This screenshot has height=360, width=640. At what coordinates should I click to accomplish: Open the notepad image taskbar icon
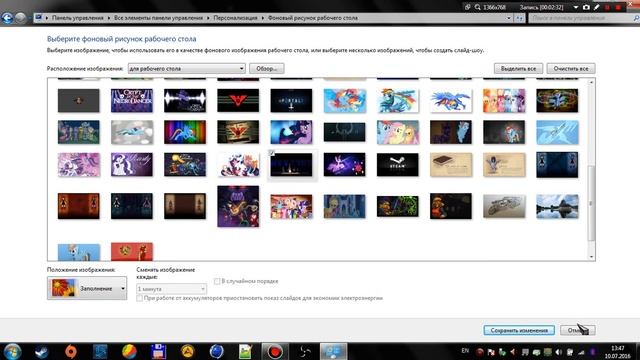pos(246,351)
